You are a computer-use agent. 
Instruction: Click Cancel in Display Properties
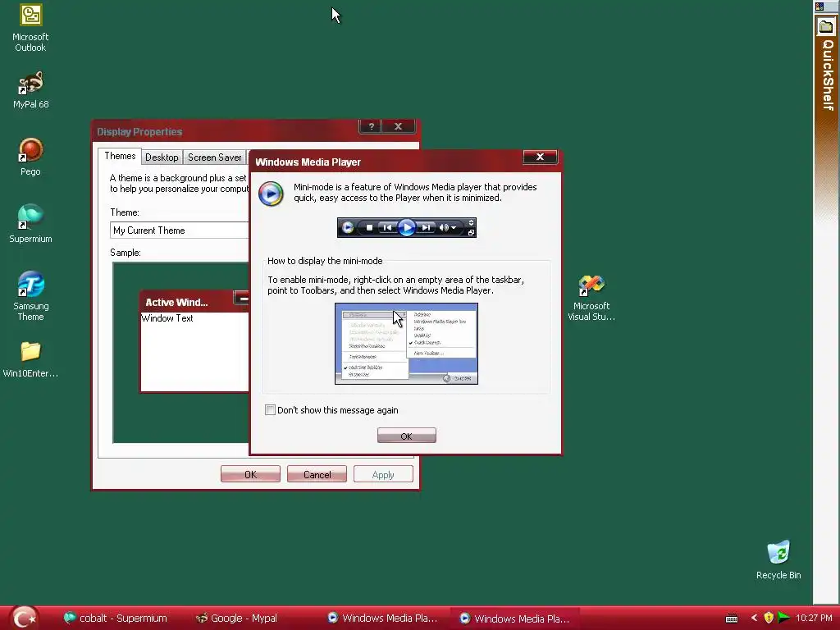click(317, 474)
